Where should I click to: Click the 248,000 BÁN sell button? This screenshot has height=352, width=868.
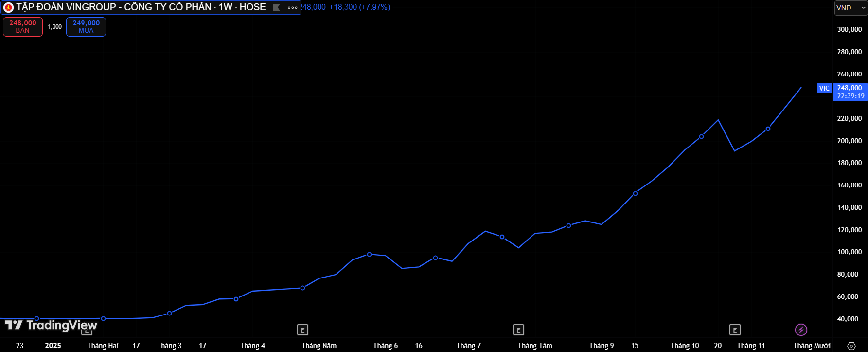click(x=23, y=27)
